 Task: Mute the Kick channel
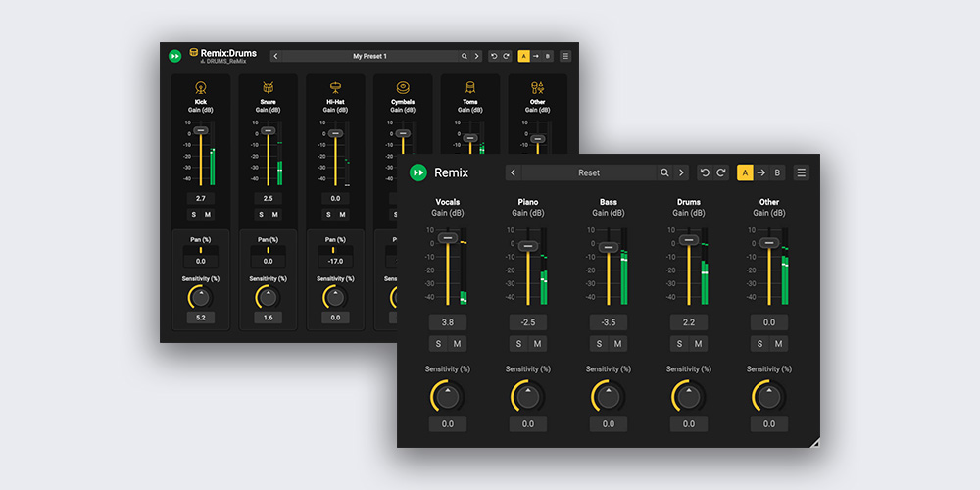pyautogui.click(x=208, y=215)
